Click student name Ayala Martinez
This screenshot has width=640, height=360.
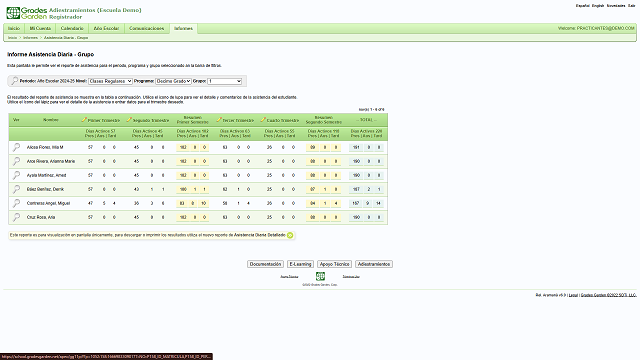(46, 175)
